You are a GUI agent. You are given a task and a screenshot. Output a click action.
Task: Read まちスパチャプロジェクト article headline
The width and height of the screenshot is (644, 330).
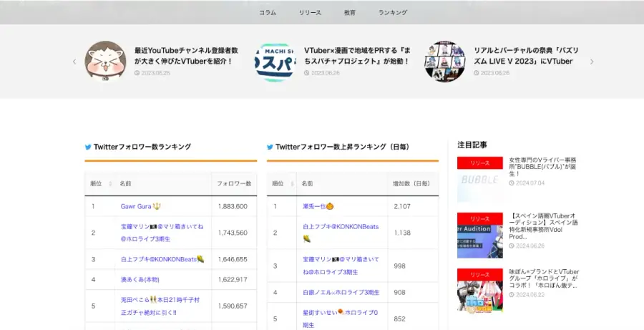[357, 56]
